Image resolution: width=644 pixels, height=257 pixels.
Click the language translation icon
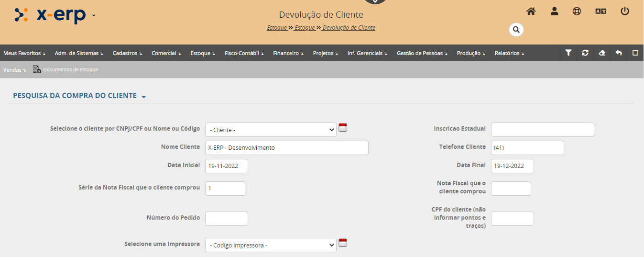600,11
